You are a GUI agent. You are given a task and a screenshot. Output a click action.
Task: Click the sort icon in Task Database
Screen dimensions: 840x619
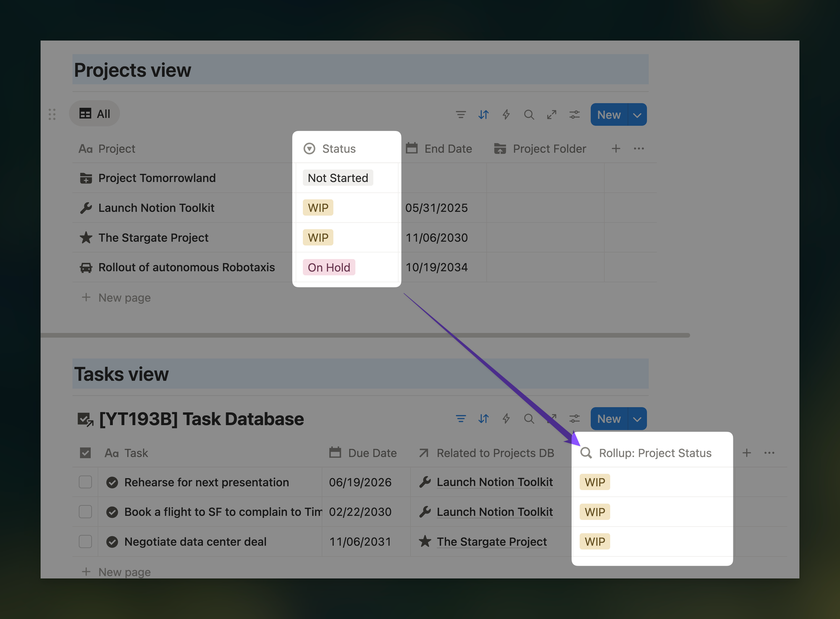pos(483,419)
